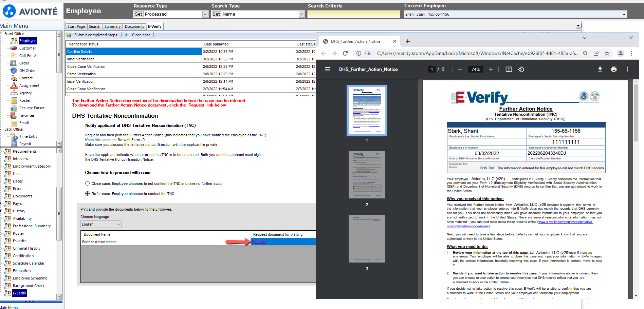
Task: Open the DH Order globe icon
Action: tap(14, 71)
